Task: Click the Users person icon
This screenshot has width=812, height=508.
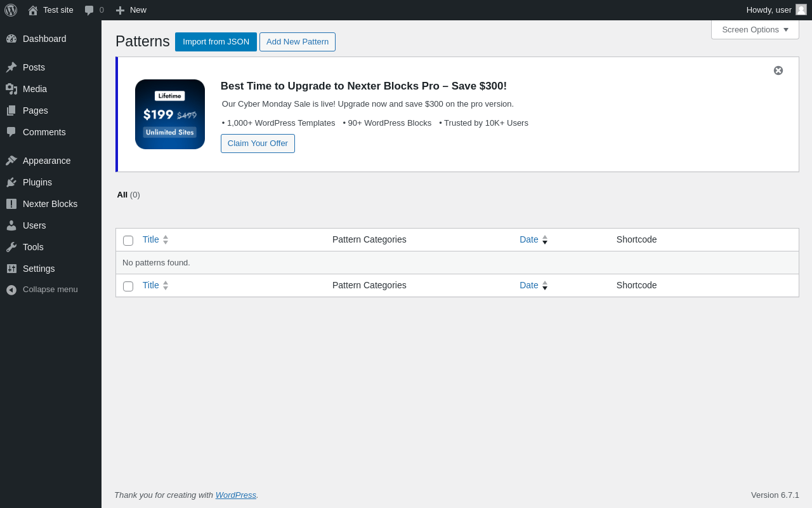Action: (x=11, y=225)
